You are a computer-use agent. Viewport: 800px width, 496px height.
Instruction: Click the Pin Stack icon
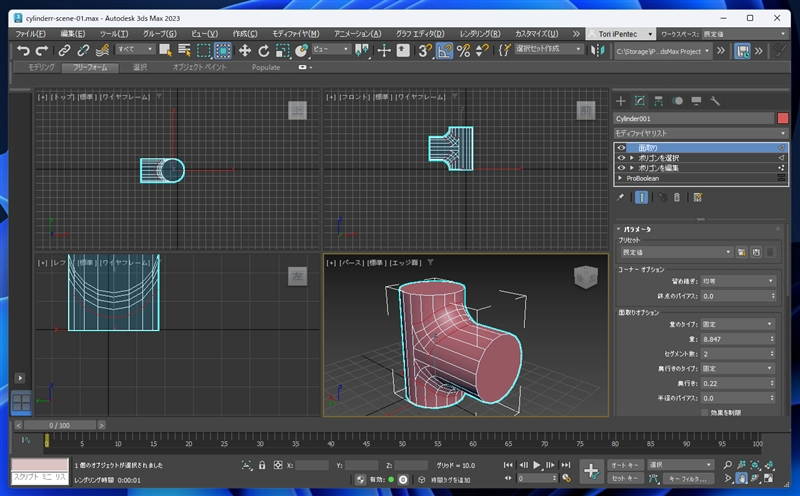(x=620, y=197)
